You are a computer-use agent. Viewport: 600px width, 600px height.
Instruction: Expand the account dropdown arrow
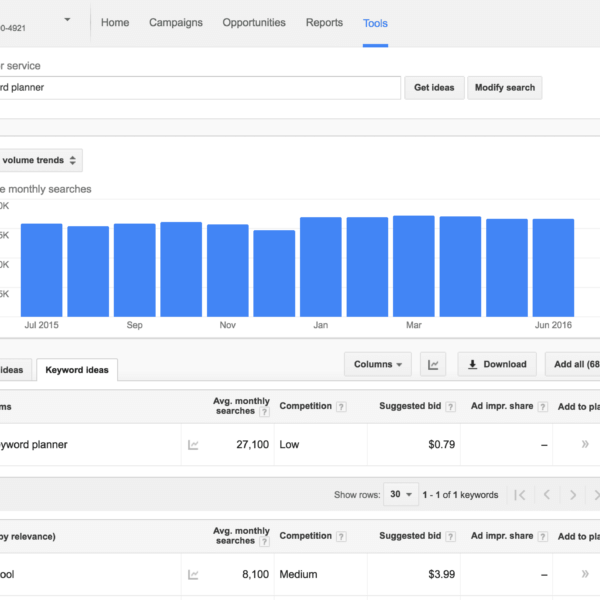click(67, 19)
